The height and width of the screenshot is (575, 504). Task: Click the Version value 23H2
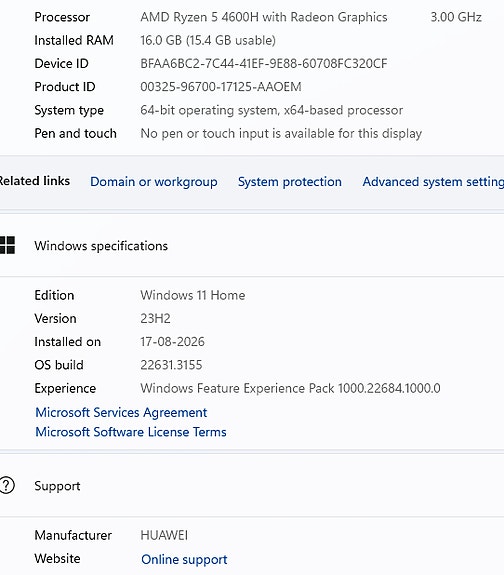pos(156,319)
